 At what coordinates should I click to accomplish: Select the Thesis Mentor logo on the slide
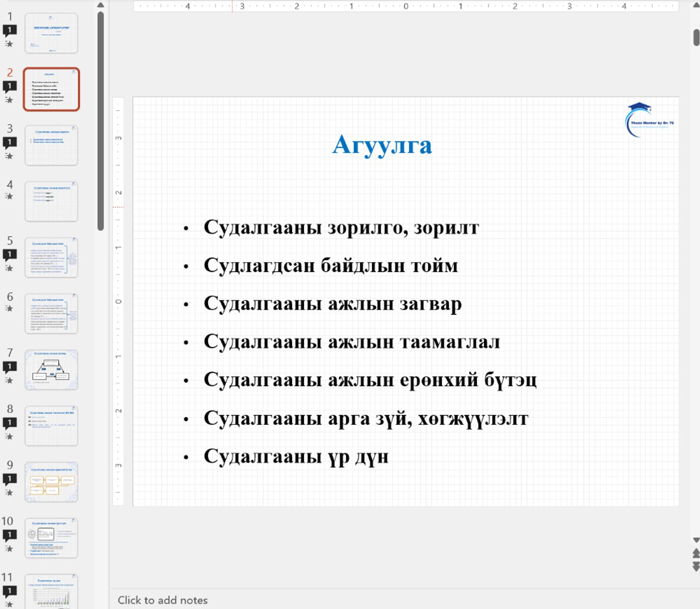[x=650, y=120]
